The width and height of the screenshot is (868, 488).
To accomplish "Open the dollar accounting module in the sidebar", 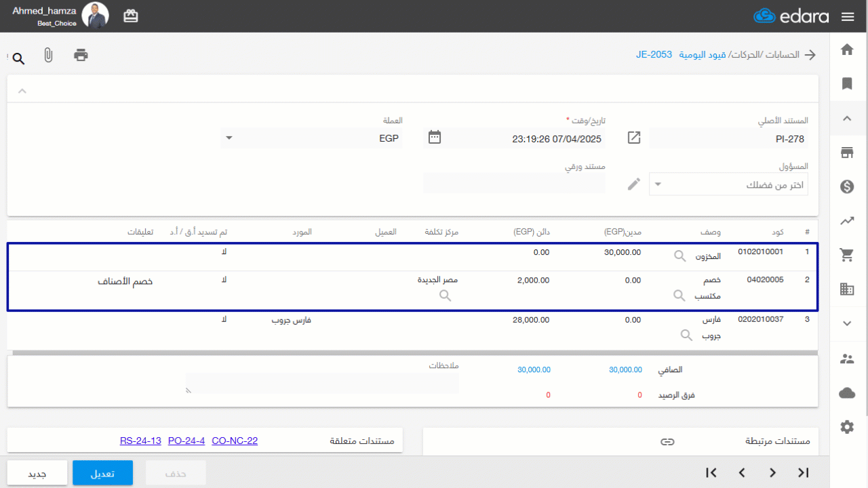I will 847,186.
